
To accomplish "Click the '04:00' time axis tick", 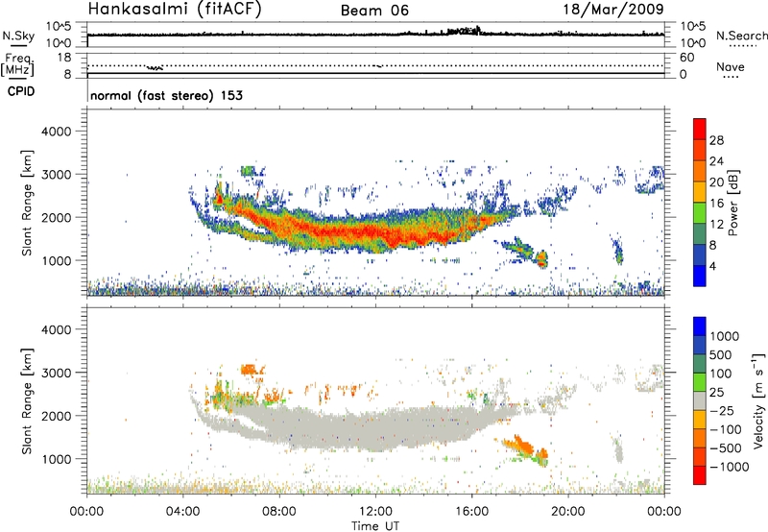I will pyautogui.click(x=182, y=512).
